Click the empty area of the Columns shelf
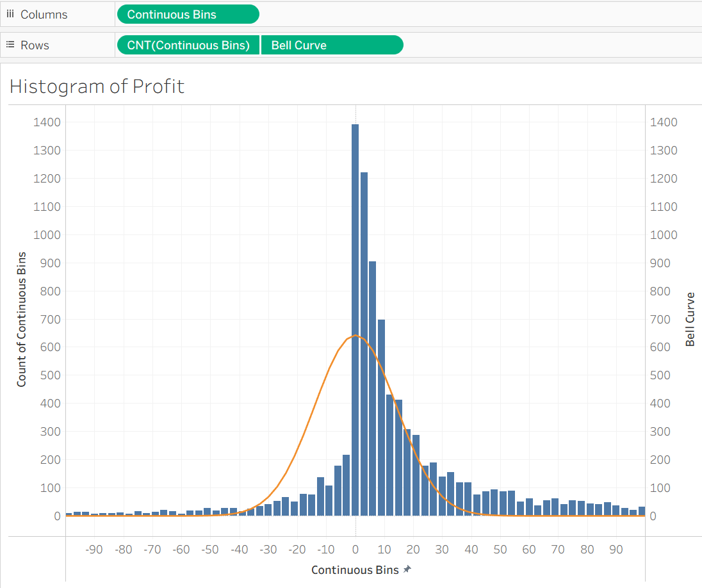This screenshot has width=702, height=588. 480,14
